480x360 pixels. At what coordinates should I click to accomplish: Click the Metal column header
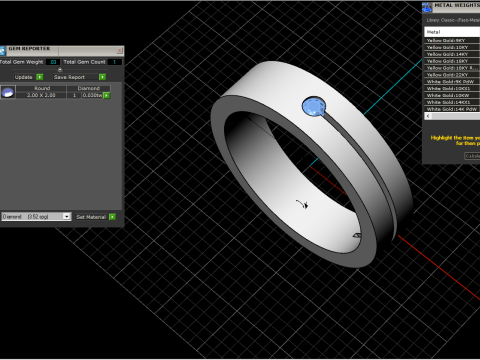[x=452, y=32]
